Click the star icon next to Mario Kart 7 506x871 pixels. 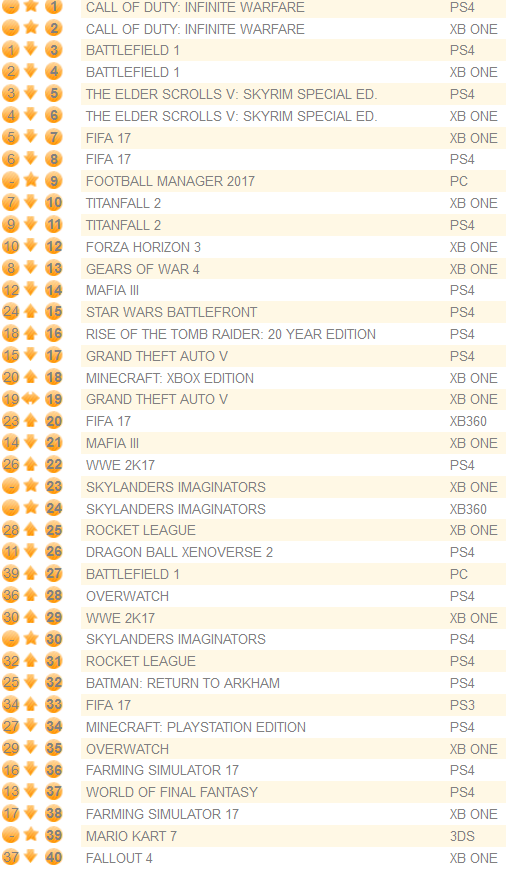31,835
